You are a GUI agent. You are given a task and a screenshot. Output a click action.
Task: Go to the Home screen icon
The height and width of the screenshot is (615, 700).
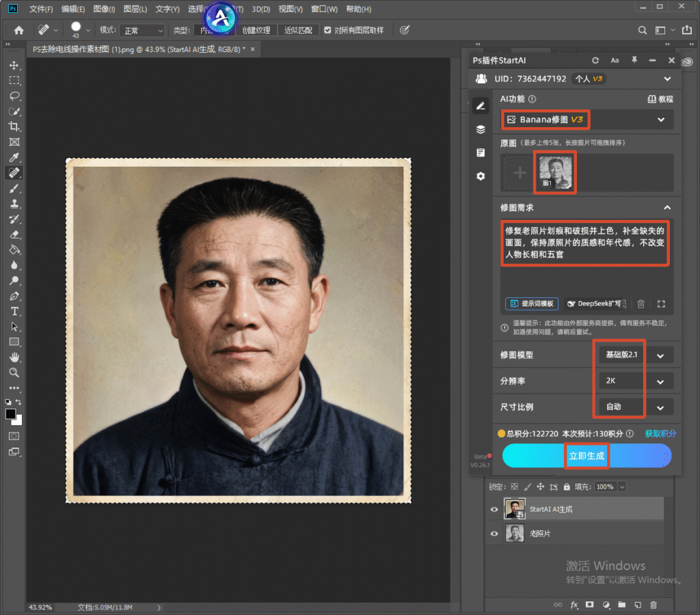[x=18, y=30]
